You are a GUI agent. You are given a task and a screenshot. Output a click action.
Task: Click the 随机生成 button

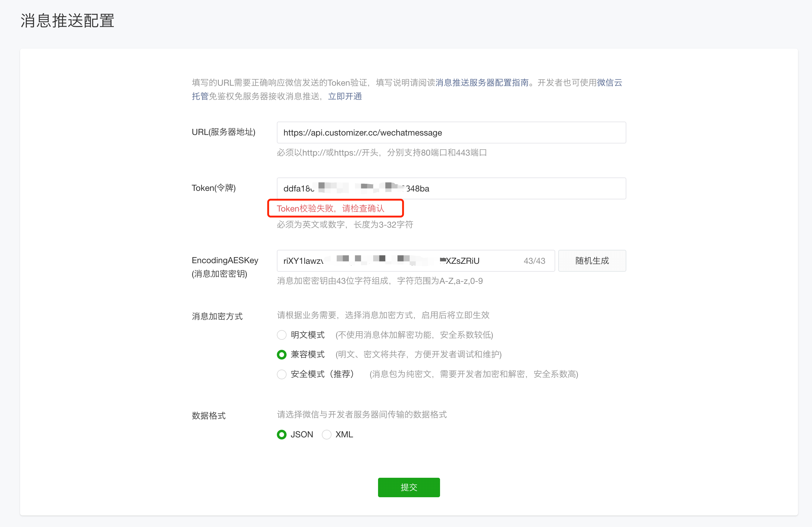(592, 261)
